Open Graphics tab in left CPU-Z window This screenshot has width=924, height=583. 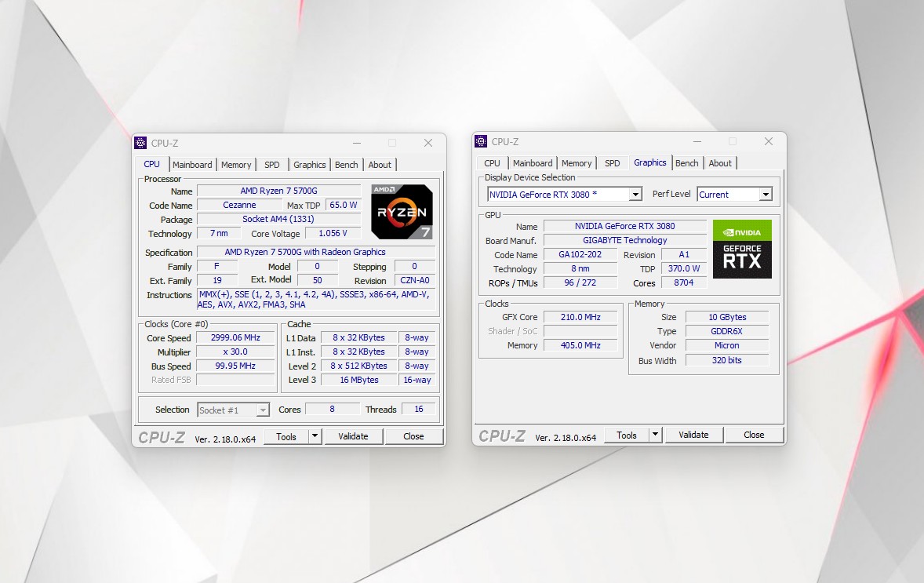[x=309, y=165]
